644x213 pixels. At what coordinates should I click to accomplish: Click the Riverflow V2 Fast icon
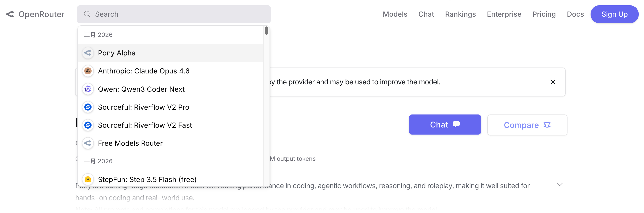88,125
